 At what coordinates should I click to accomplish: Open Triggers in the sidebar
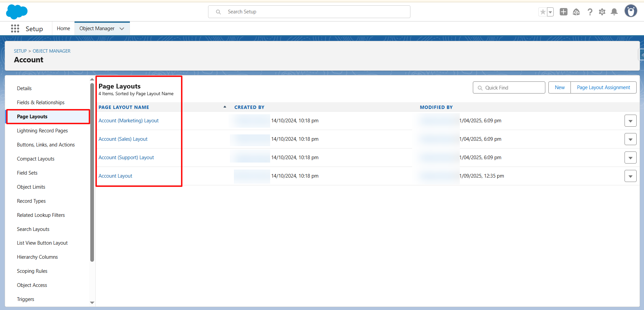[x=26, y=299]
